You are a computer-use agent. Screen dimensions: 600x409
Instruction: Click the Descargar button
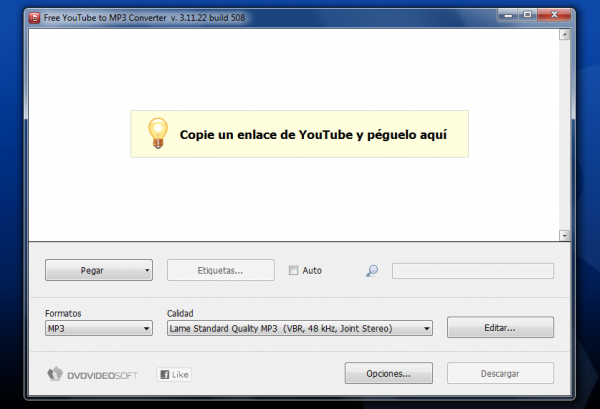pos(500,373)
